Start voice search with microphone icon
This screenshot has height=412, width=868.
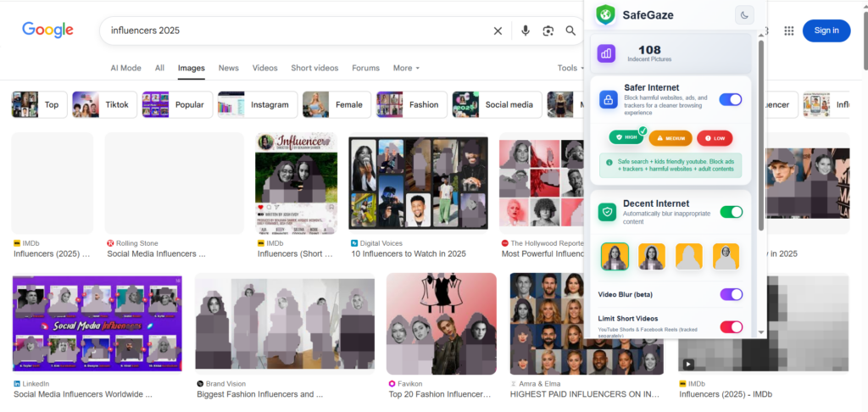525,31
